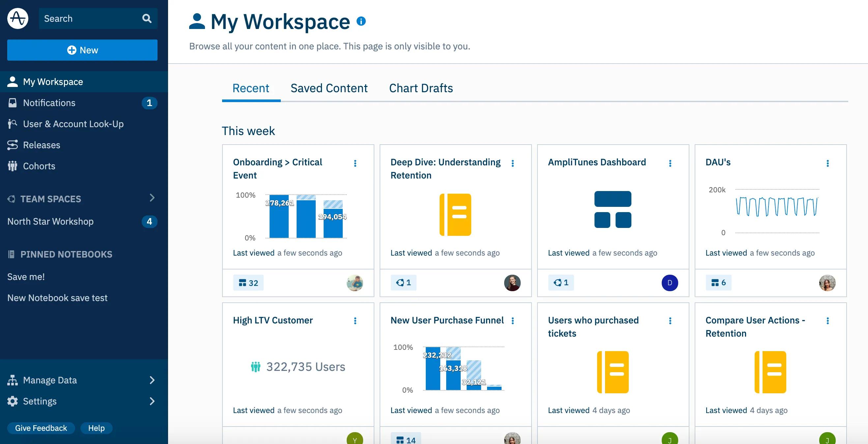Viewport: 868px width, 444px height.
Task: Click the Cohorts icon in sidebar
Action: 13,165
